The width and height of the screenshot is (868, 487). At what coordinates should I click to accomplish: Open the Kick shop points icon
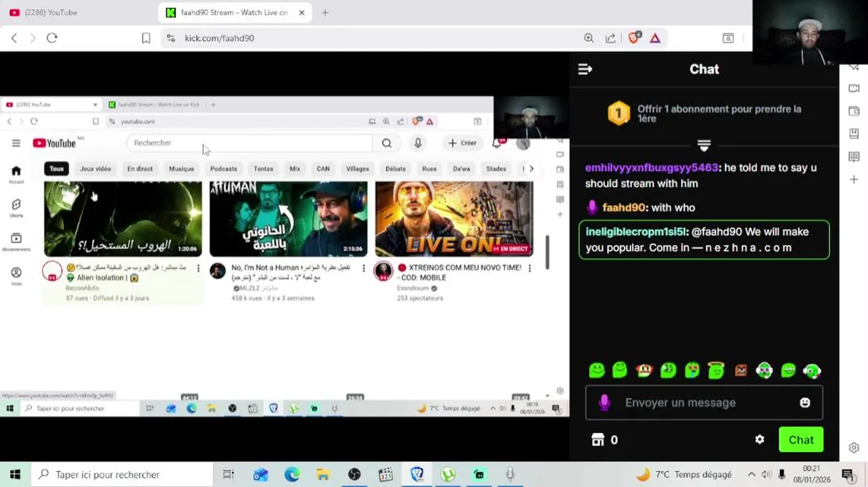[598, 440]
